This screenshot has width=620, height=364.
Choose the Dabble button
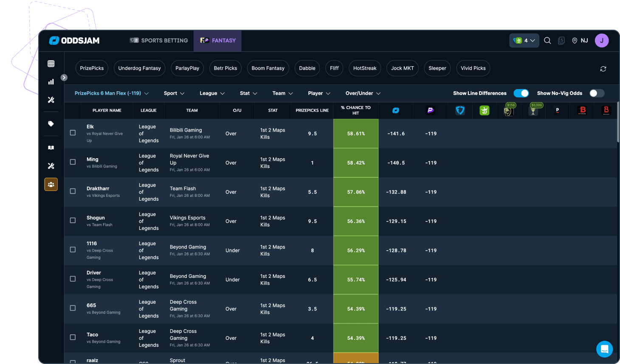[307, 68]
